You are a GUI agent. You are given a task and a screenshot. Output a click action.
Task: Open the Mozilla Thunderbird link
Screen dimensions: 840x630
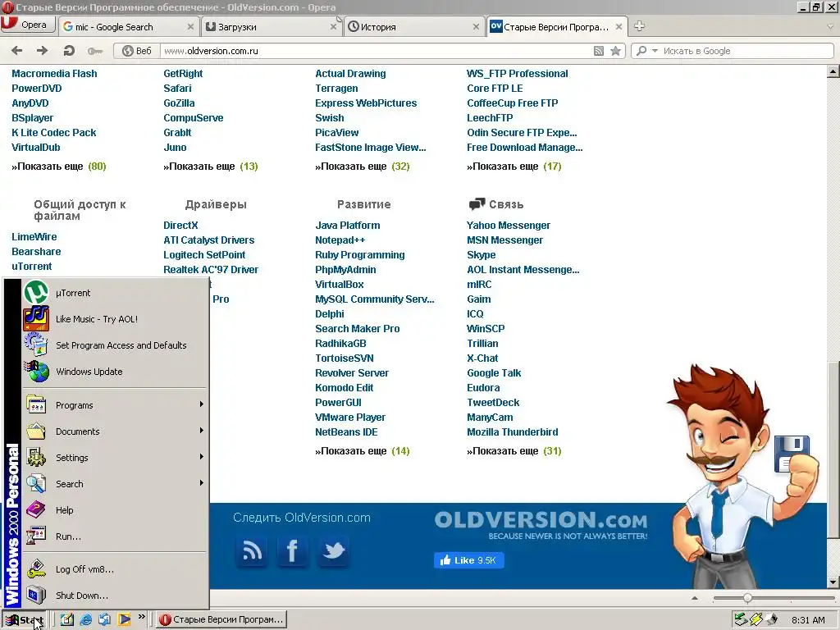click(513, 431)
